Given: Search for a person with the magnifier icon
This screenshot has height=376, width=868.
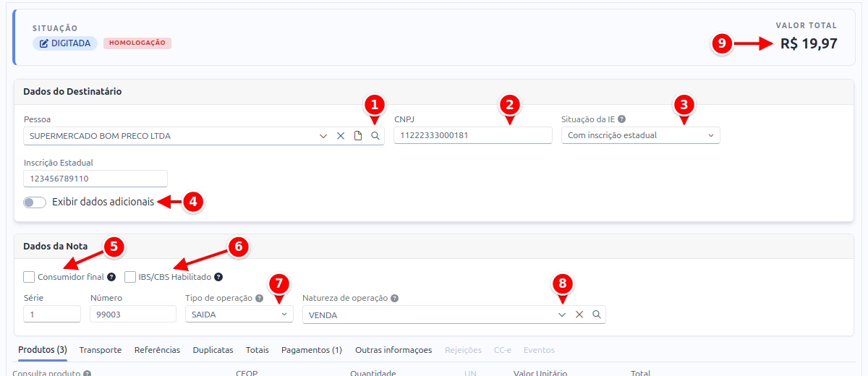Looking at the screenshot, I should [375, 136].
